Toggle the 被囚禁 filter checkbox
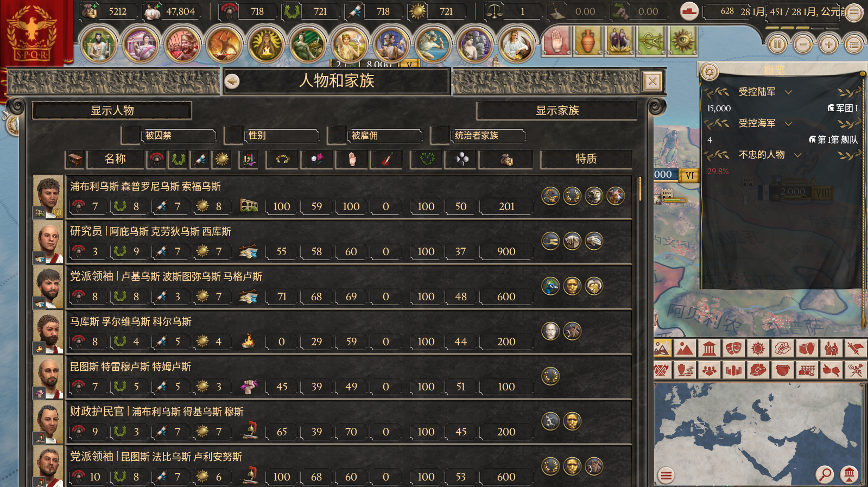Viewport: 868px width, 487px height. 131,135
